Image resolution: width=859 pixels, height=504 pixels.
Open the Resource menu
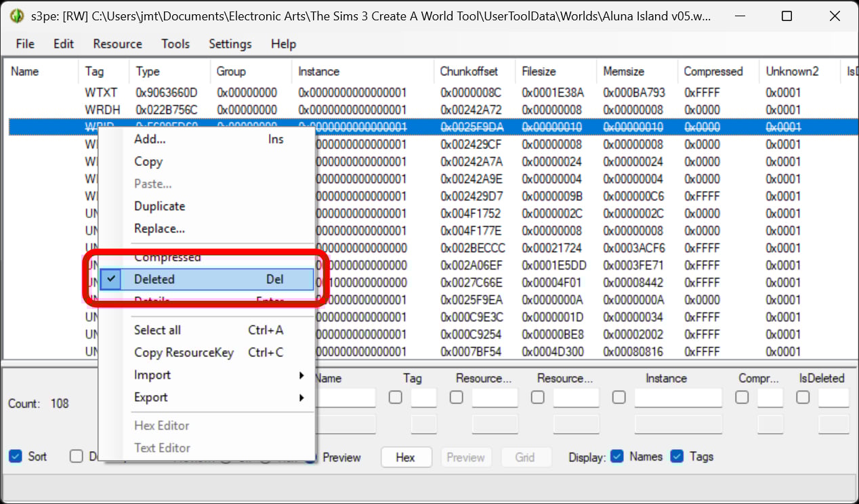117,44
